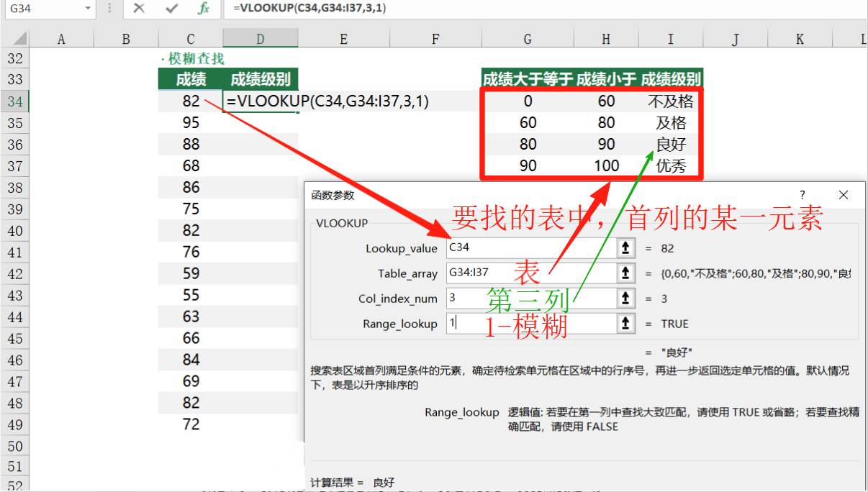Select column D header
Image resolution: width=868 pixels, height=492 pixels.
point(261,40)
